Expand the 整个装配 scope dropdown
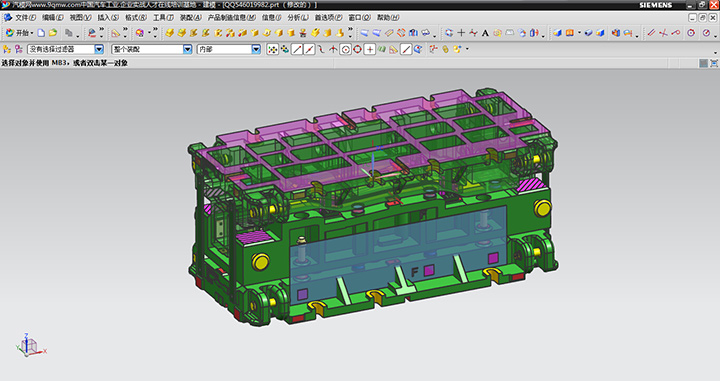The image size is (720, 381). 187,49
